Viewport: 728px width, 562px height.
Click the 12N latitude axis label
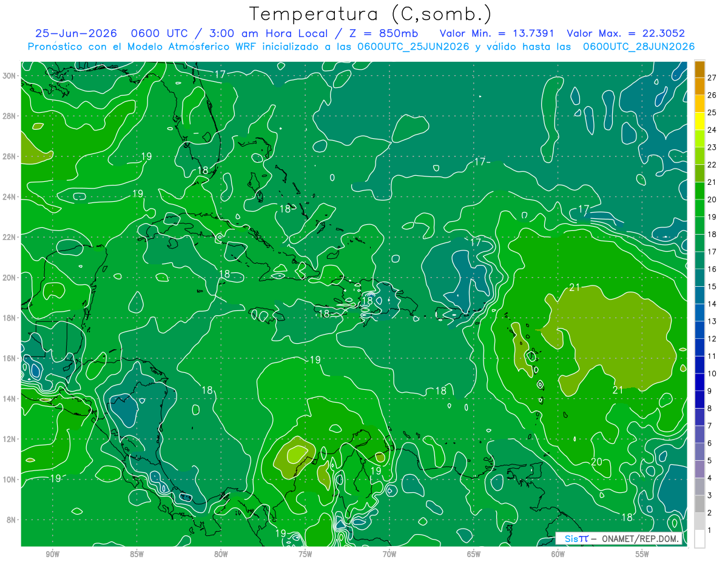[9, 439]
